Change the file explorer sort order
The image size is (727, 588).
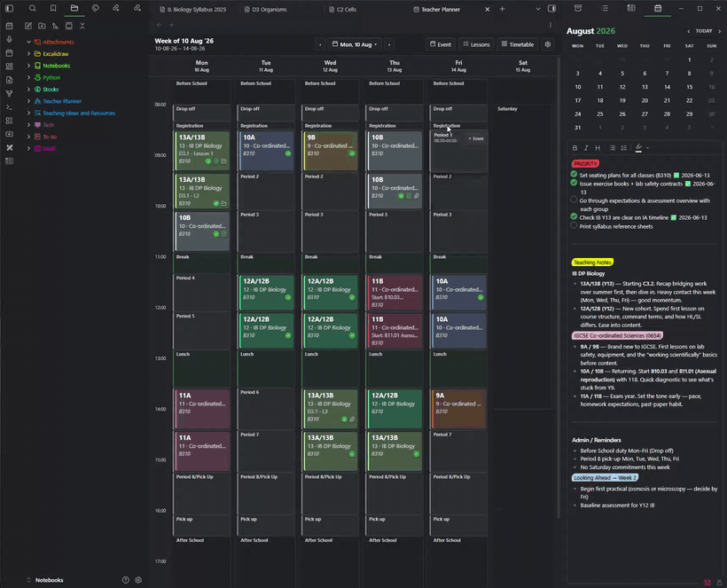(x=55, y=26)
